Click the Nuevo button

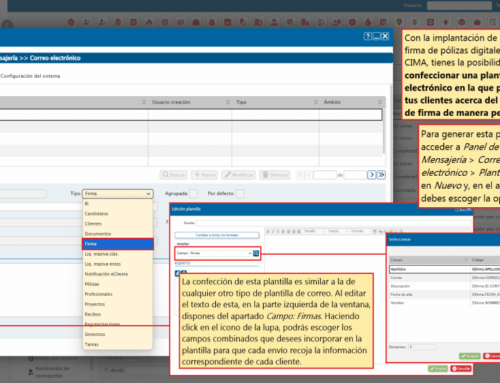[205, 175]
